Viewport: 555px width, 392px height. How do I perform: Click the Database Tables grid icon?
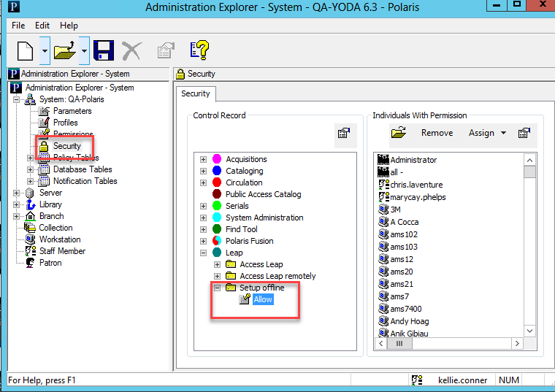pyautogui.click(x=44, y=169)
